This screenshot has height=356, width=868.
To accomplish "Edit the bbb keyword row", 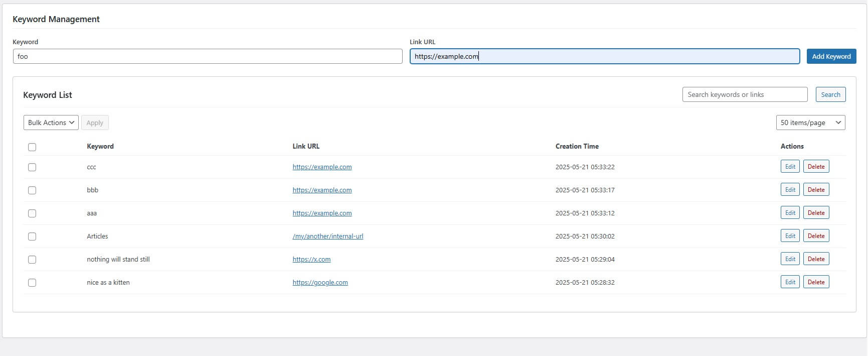I will click(790, 190).
